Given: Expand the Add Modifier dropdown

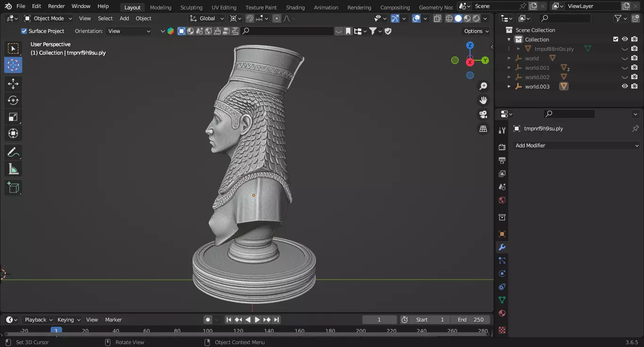Looking at the screenshot, I should 576,145.
